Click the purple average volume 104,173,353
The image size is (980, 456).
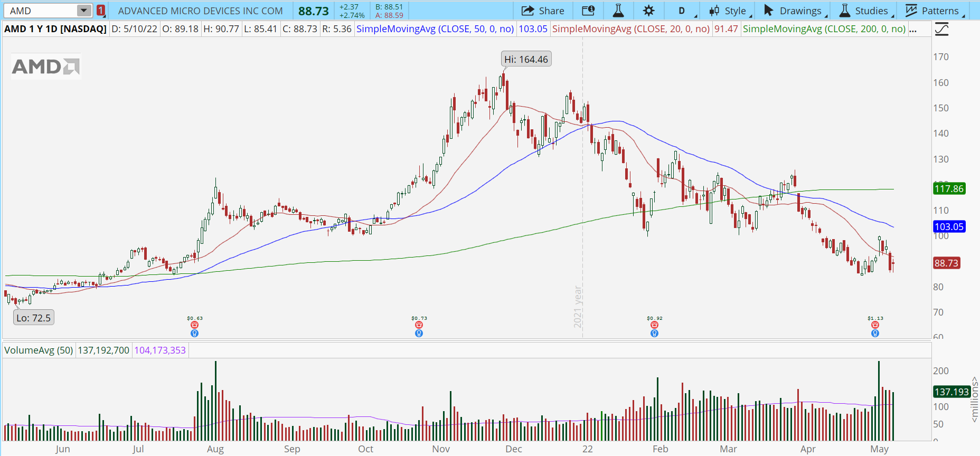[160, 350]
